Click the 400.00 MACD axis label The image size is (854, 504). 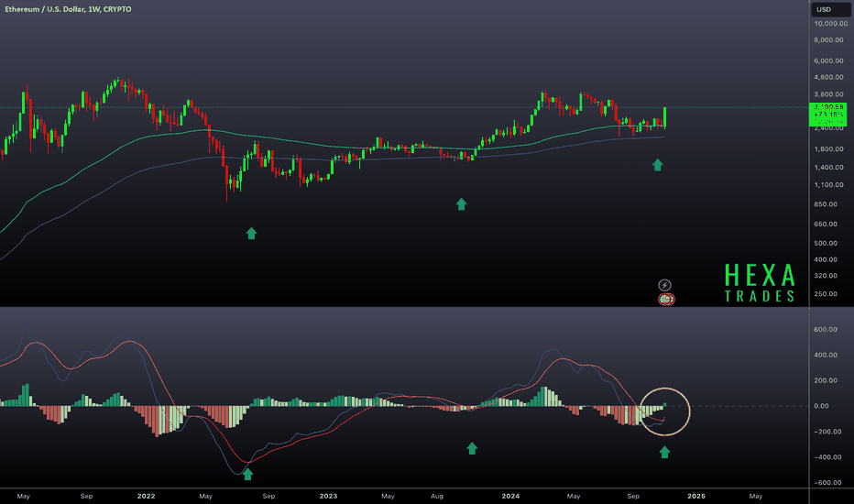(x=826, y=356)
